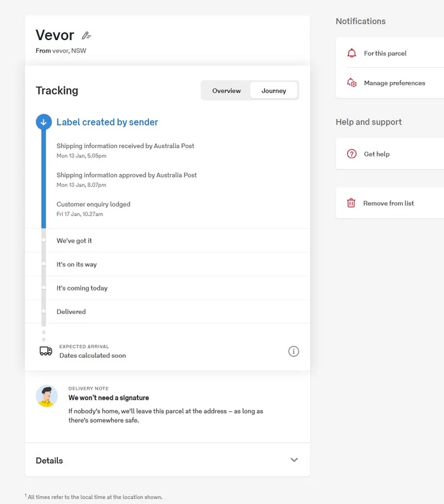
Task: Open the info icon next to Expected Arrival
Action: point(294,350)
